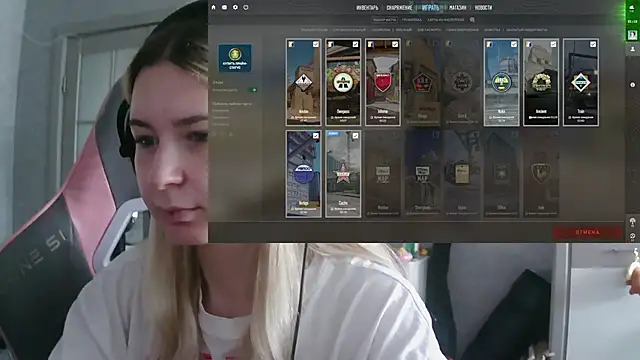This screenshot has width=640, height=360.
Task: Click the flag badge on the Nuke card
Action: pyautogui.click(x=489, y=44)
